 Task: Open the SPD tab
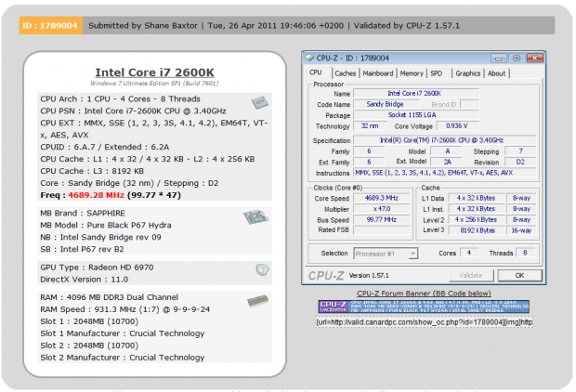[437, 73]
